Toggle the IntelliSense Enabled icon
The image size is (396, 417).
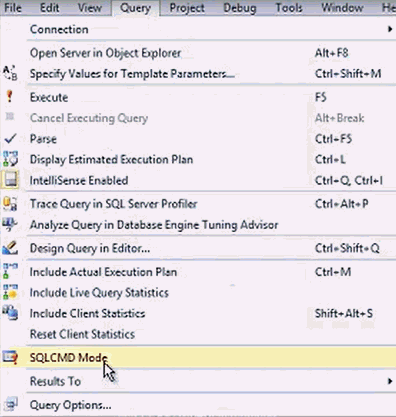[10, 180]
